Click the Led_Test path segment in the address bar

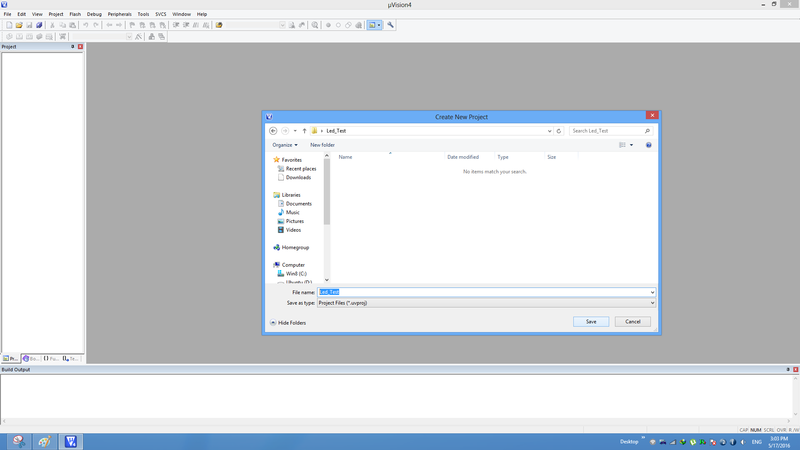336,131
